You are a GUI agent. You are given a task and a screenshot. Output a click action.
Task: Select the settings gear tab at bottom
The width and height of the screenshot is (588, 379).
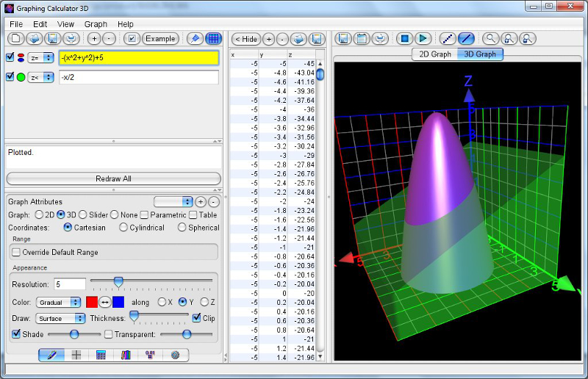tap(175, 355)
